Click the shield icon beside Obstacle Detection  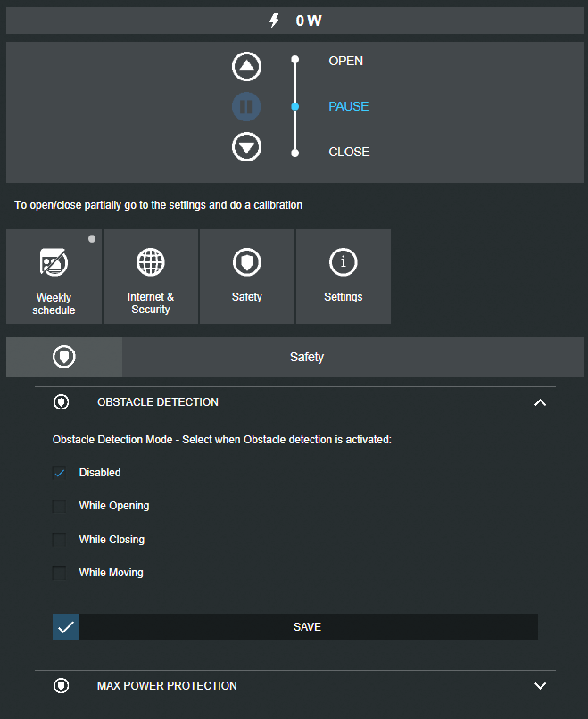[61, 402]
